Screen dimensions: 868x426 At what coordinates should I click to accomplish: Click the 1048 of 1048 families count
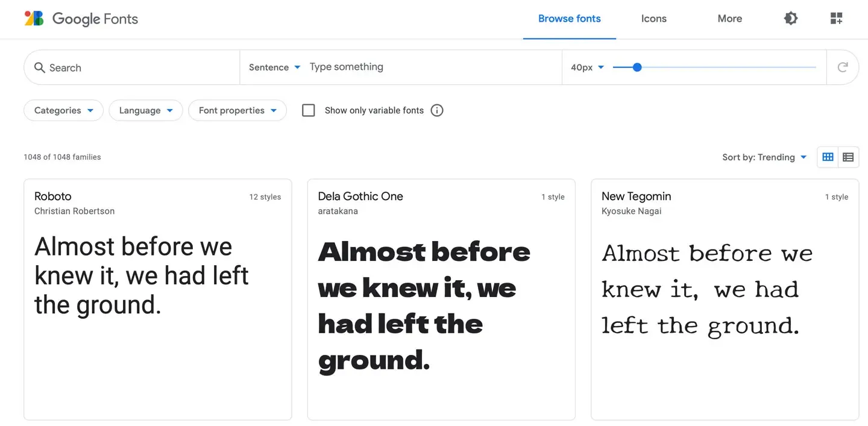[62, 157]
